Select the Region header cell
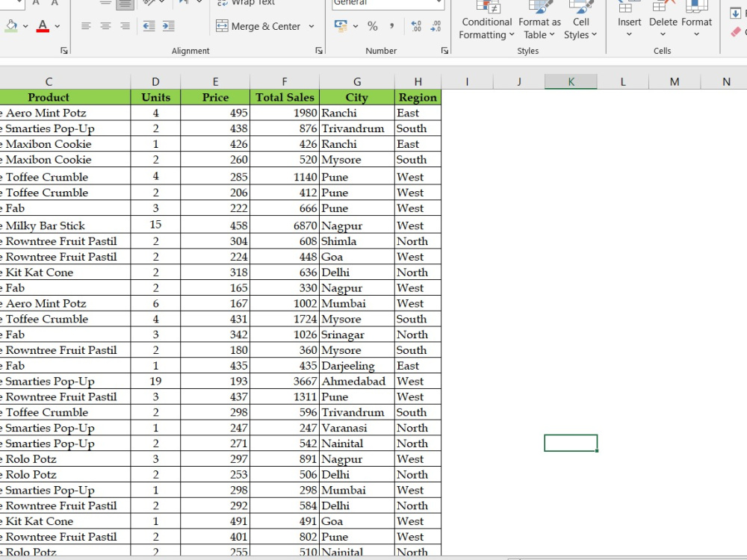 tap(418, 97)
